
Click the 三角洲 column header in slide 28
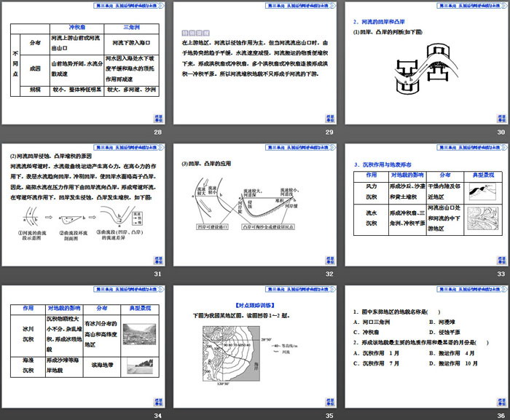pos(132,28)
